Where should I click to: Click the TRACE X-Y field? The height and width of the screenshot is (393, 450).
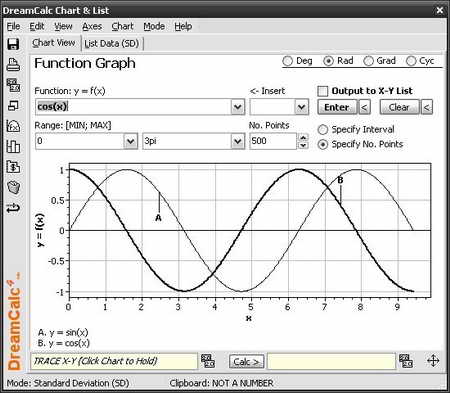pyautogui.click(x=114, y=361)
